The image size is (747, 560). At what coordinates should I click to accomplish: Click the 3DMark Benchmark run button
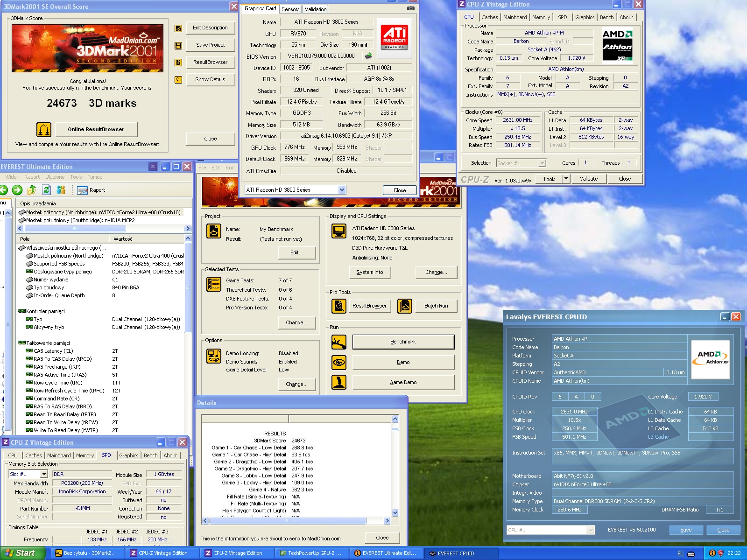coord(403,342)
